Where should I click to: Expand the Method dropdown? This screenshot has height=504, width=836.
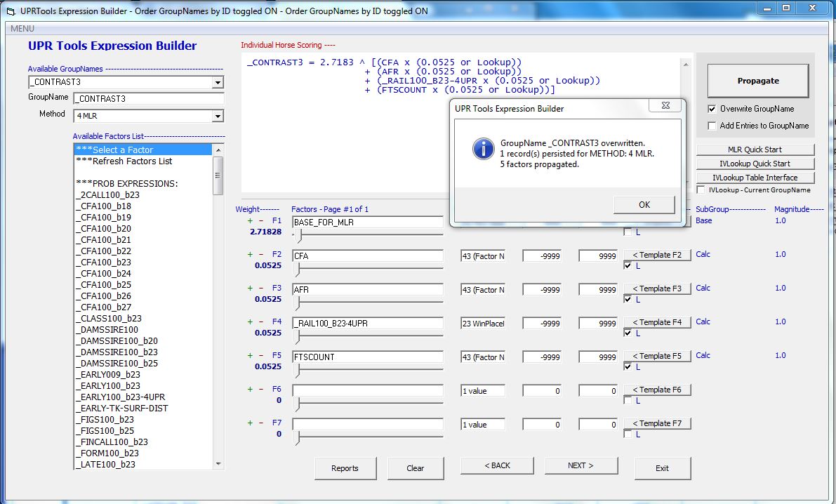218,116
